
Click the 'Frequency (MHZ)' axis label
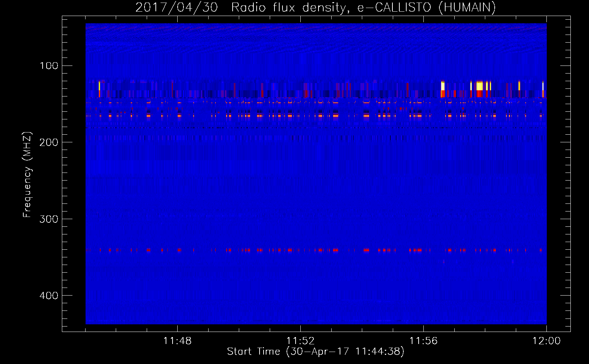pos(27,174)
